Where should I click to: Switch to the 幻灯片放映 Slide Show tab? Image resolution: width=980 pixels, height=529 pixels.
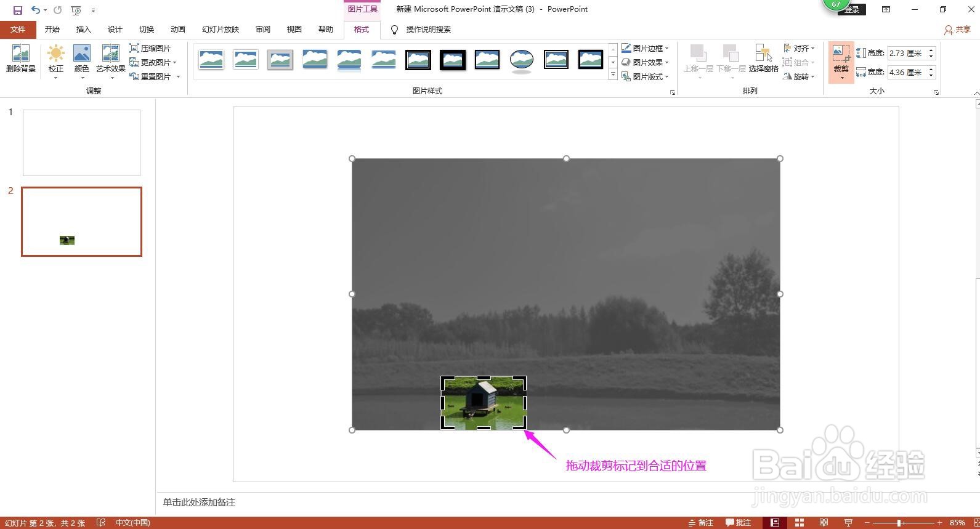221,30
